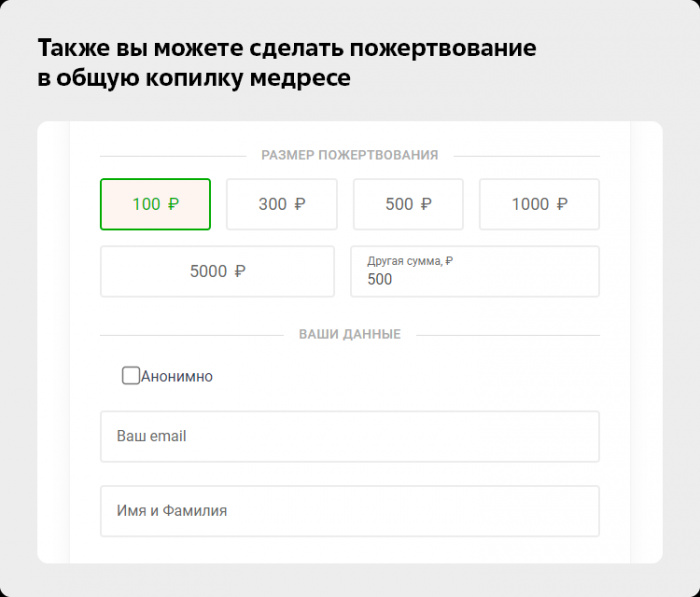Screen dimensions: 700x597
Task: Click the ruble sign on the 300 button
Action: click(300, 204)
